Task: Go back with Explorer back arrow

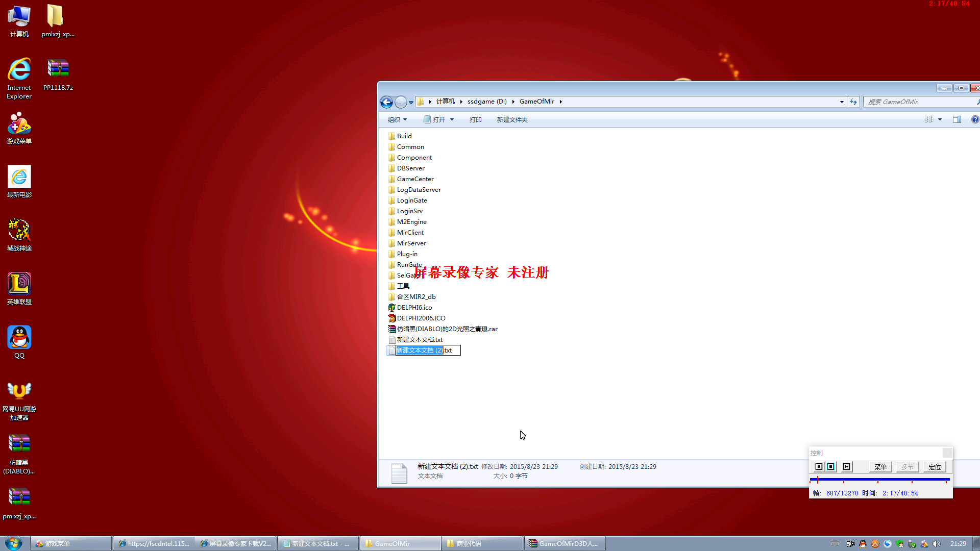Action: click(386, 102)
